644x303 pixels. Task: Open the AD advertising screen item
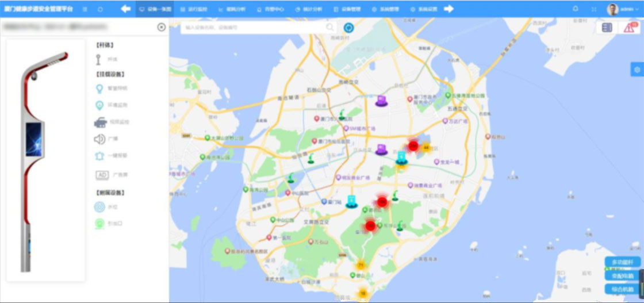(102, 175)
